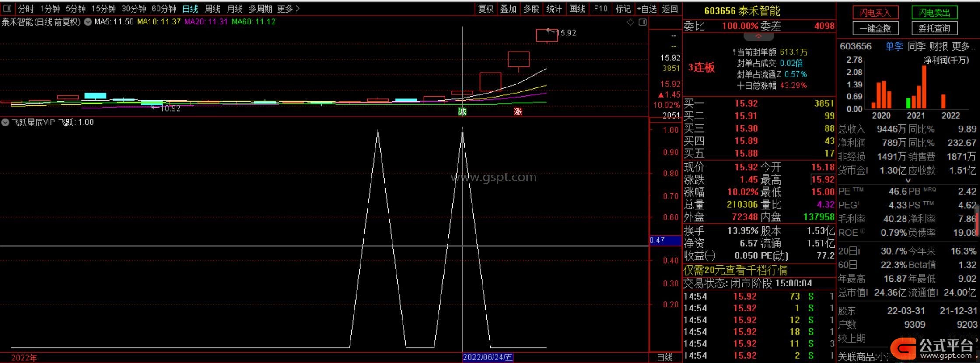Viewport: 980px width, 363px height.
Task: Switch to the 周线 weekly chart
Action: [x=213, y=9]
